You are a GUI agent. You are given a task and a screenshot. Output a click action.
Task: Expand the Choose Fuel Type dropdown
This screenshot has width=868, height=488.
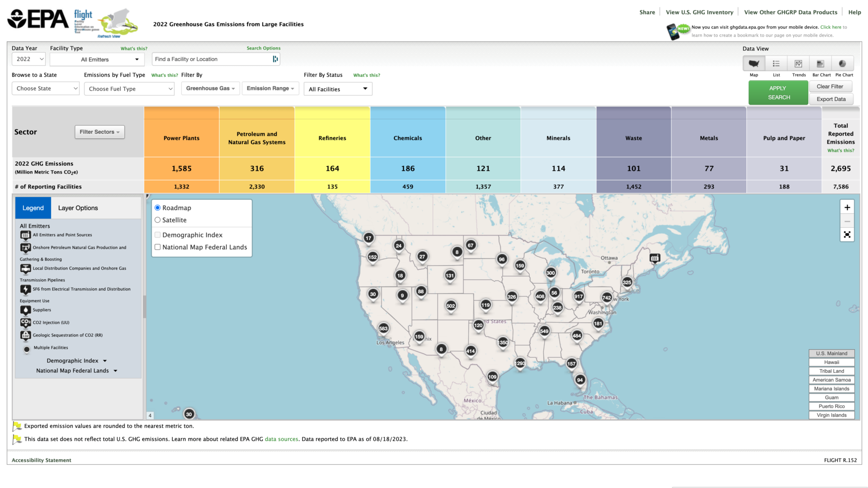pyautogui.click(x=129, y=89)
